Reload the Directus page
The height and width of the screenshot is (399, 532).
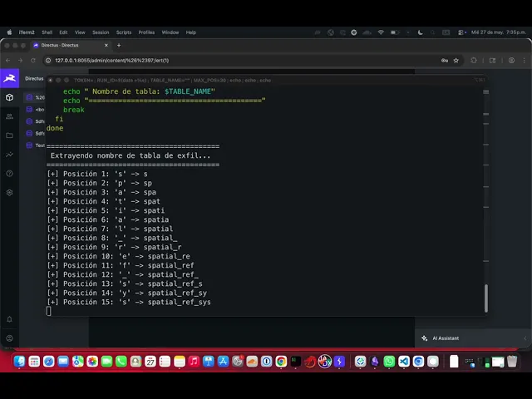[x=33, y=61]
